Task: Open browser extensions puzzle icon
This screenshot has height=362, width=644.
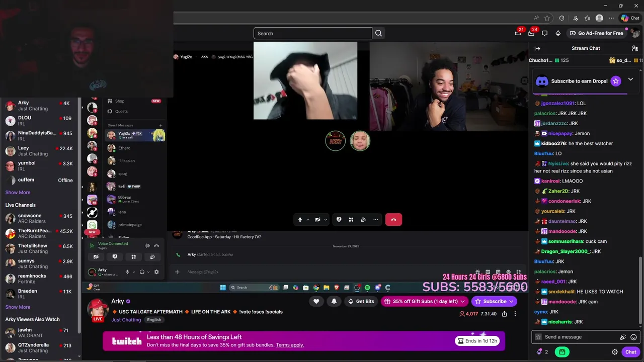Action: click(x=561, y=18)
